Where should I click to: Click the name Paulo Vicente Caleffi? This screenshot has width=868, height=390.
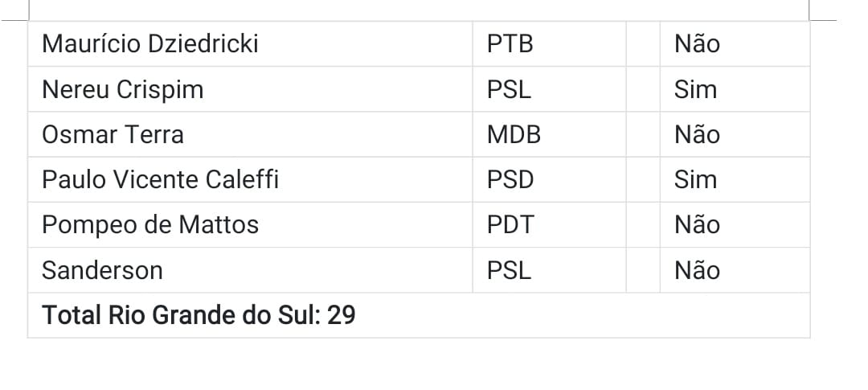tap(161, 179)
